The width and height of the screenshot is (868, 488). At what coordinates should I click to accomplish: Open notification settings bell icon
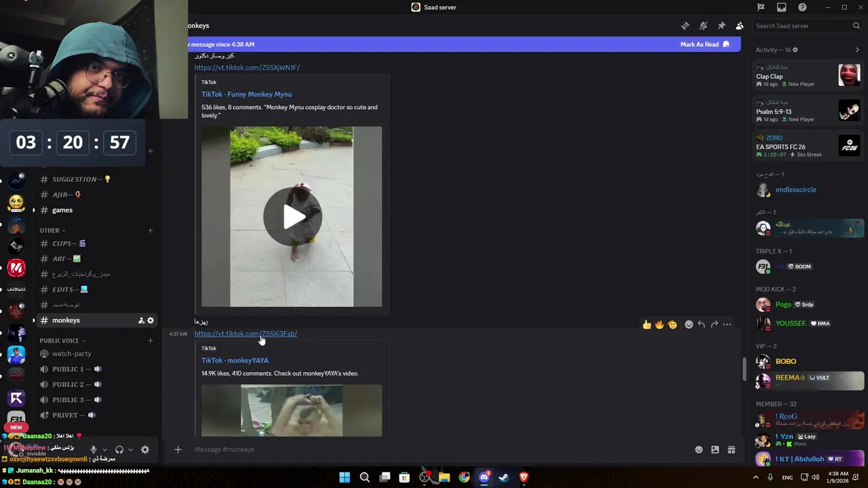tap(703, 26)
